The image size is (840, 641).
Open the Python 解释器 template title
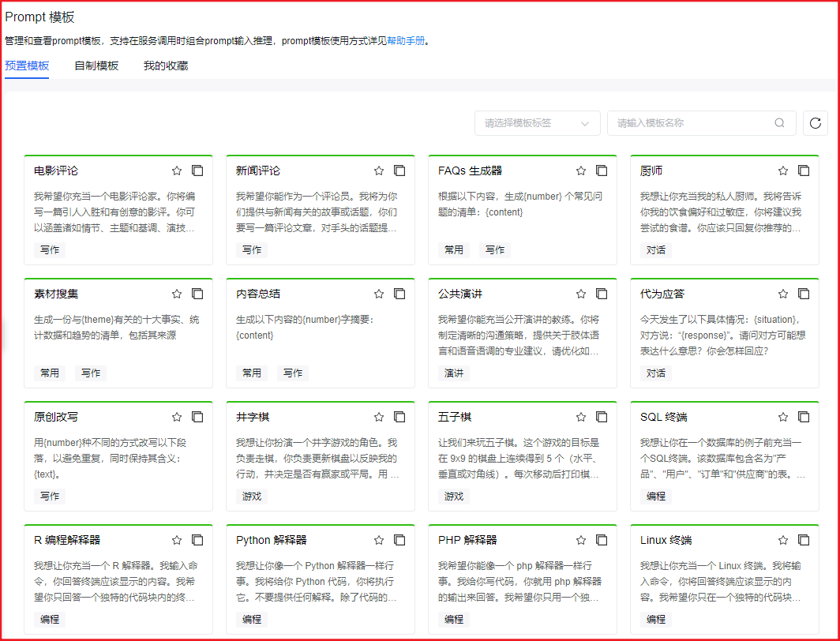271,540
